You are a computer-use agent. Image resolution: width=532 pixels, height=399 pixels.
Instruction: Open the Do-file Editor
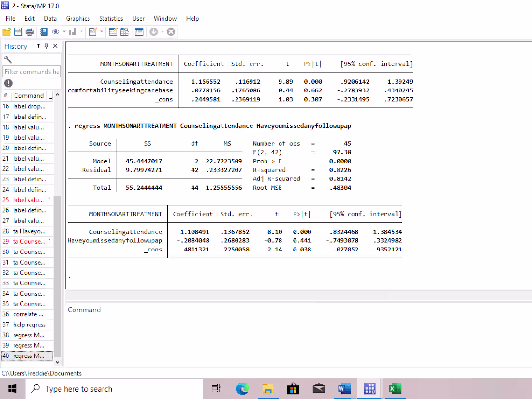click(x=93, y=31)
